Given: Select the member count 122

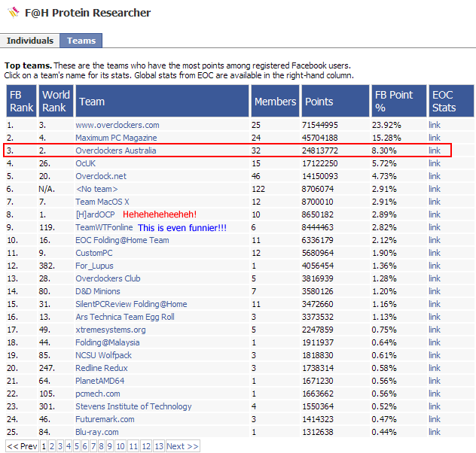Looking at the screenshot, I should pyautogui.click(x=258, y=189).
